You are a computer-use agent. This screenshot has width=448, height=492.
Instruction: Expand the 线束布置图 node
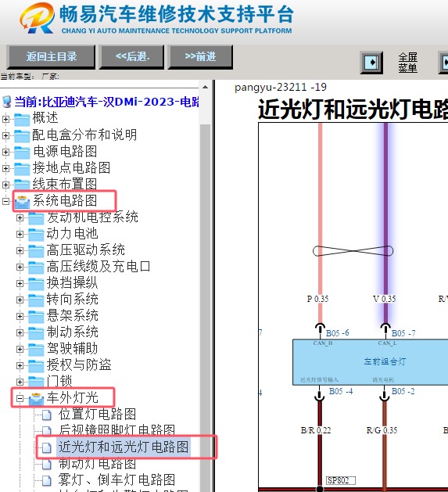coord(5,185)
